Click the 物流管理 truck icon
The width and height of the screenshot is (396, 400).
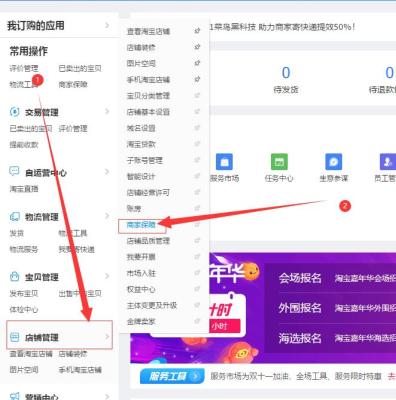click(14, 217)
